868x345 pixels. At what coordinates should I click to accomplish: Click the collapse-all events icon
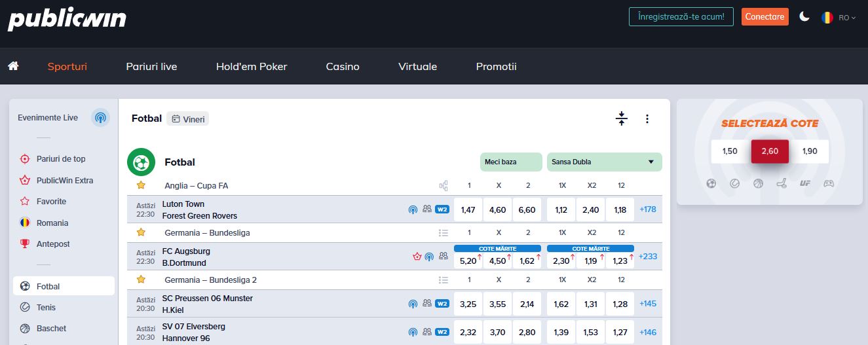(622, 118)
